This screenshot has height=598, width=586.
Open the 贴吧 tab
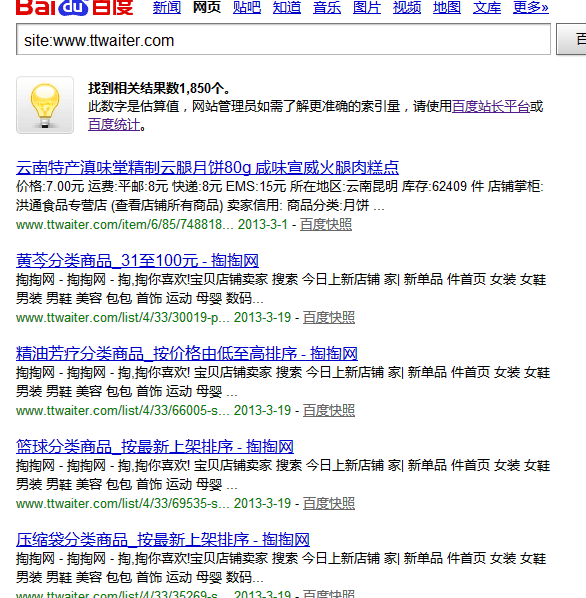(247, 7)
